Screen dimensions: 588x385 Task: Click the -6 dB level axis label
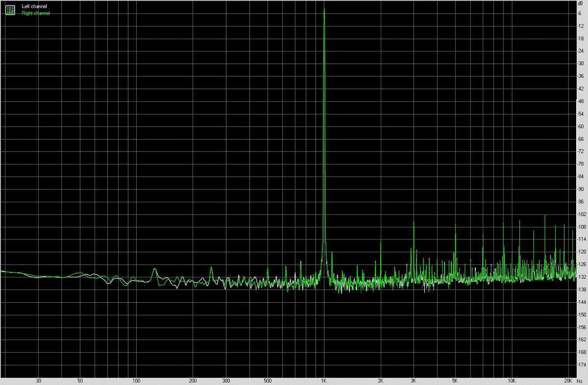(x=582, y=13)
